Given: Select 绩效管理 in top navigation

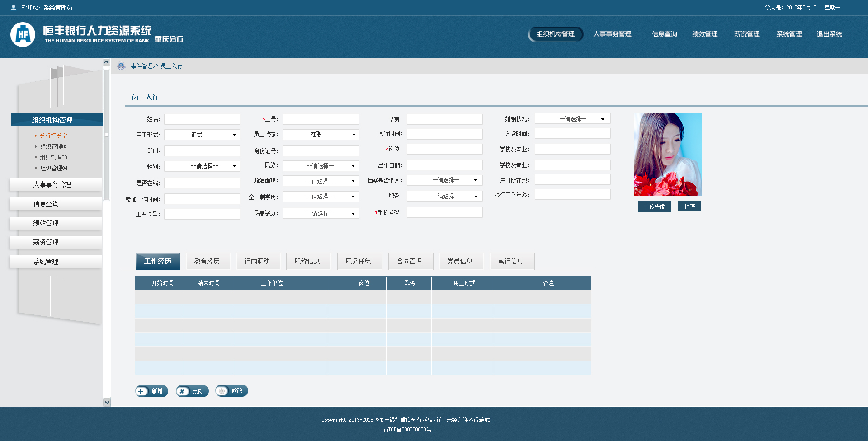Looking at the screenshot, I should 705,34.
